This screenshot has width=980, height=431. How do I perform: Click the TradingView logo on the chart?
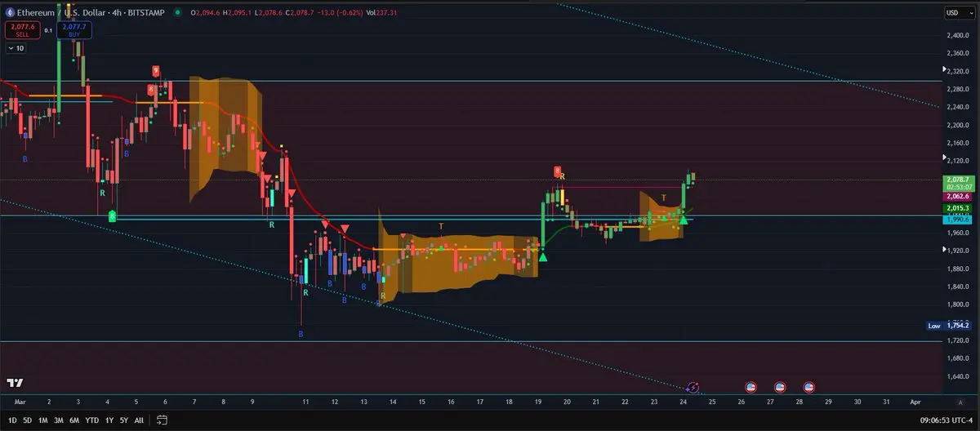pos(14,383)
